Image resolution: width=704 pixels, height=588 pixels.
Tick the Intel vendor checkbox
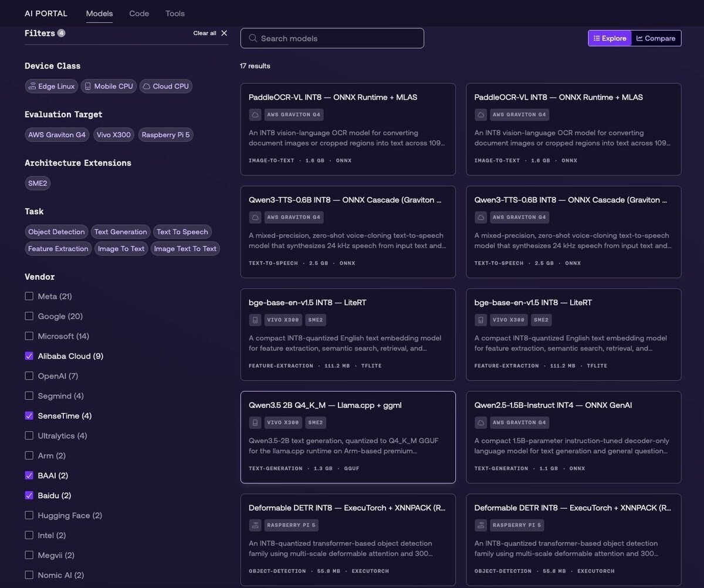tap(29, 536)
